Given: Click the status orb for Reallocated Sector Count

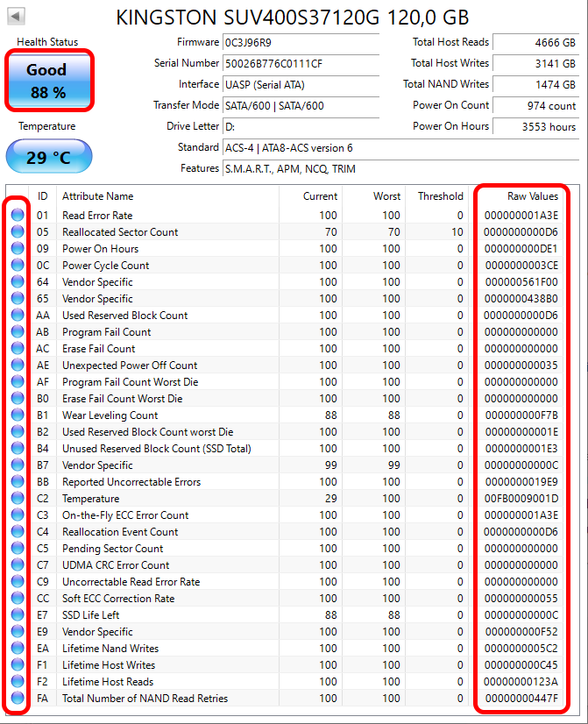Looking at the screenshot, I should point(18,231).
